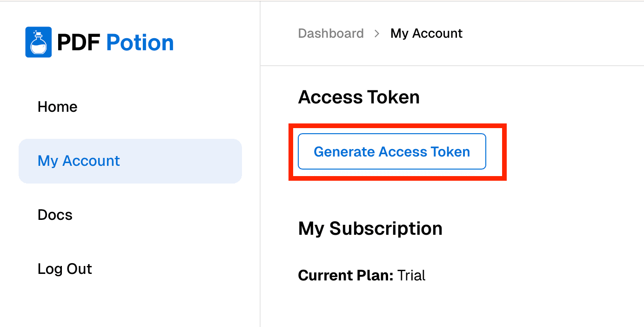Log Out from the sidebar

point(65,269)
